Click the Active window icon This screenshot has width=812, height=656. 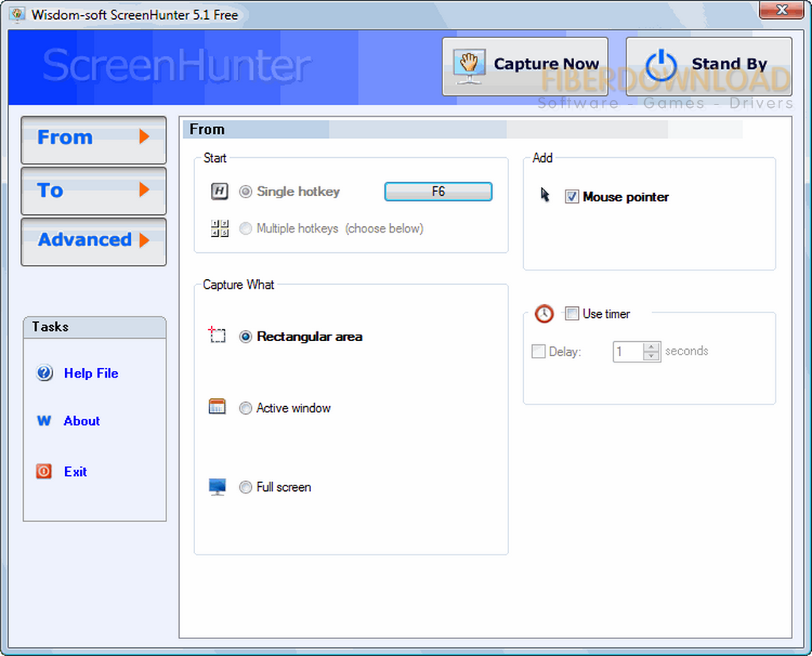(x=217, y=407)
